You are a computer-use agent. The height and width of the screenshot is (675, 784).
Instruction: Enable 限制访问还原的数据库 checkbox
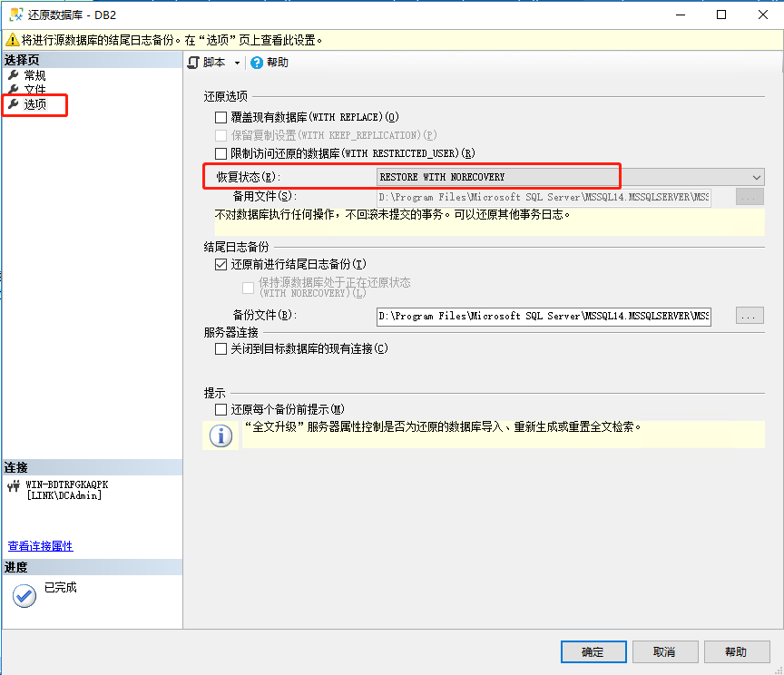(221, 153)
